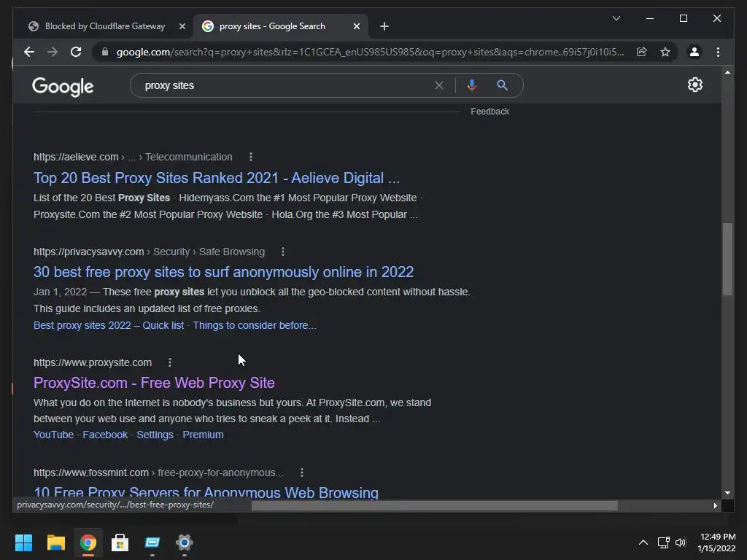Open the Premium sitelink under ProxySite
The image size is (747, 560).
(203, 435)
